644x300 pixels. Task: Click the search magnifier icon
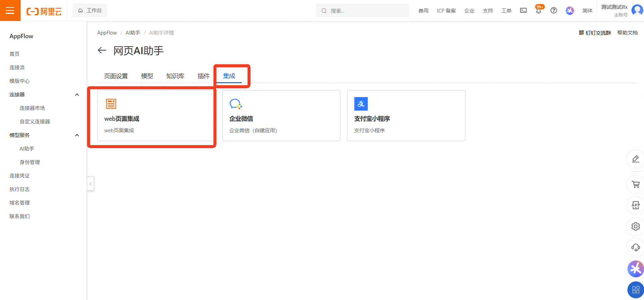[x=324, y=11]
